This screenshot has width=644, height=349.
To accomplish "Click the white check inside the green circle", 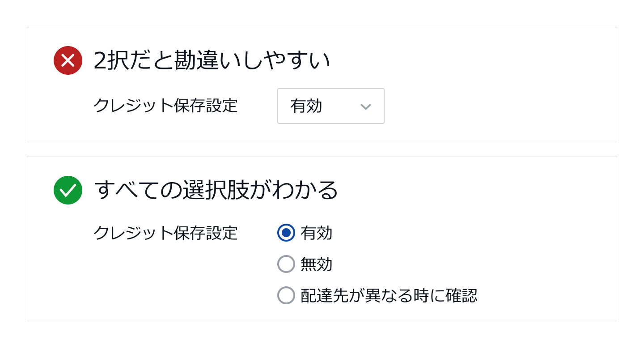I will click(x=68, y=190).
